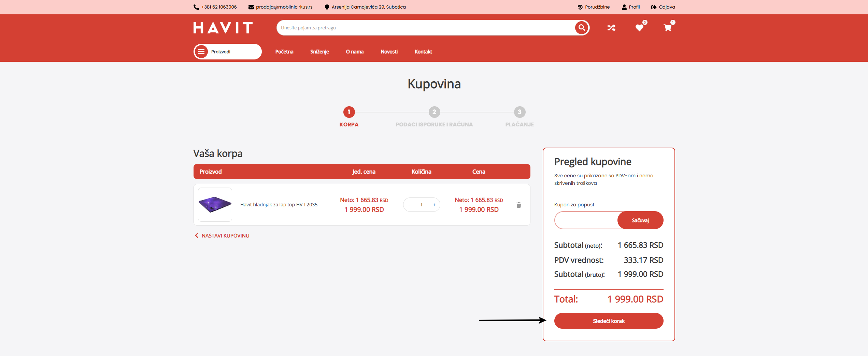Viewport: 868px width, 356px height.
Task: Open the Havit hladnjak product thumbnail
Action: point(215,204)
